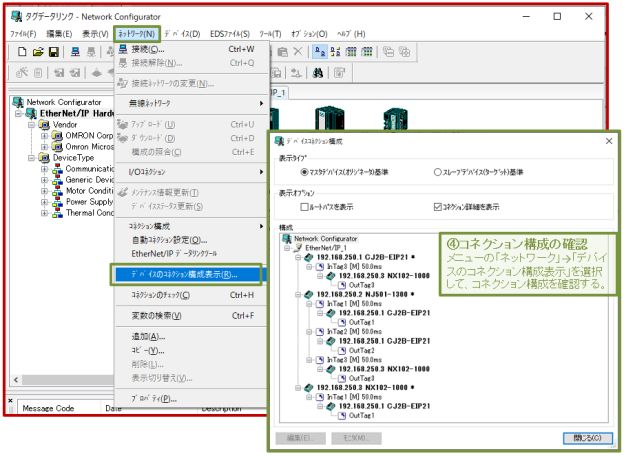Click the Open folder toolbar icon
The height and width of the screenshot is (456, 624).
pyautogui.click(x=38, y=52)
